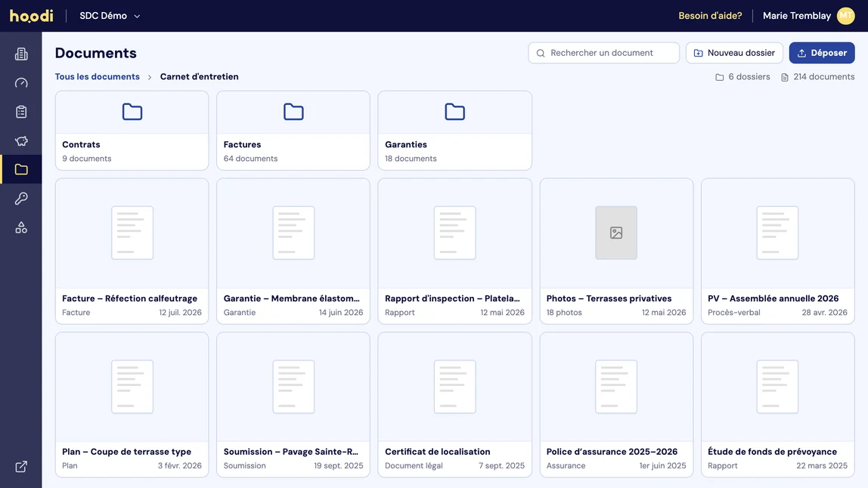Open the Factures folder card
Image resolution: width=868 pixels, height=488 pixels.
pos(293,131)
